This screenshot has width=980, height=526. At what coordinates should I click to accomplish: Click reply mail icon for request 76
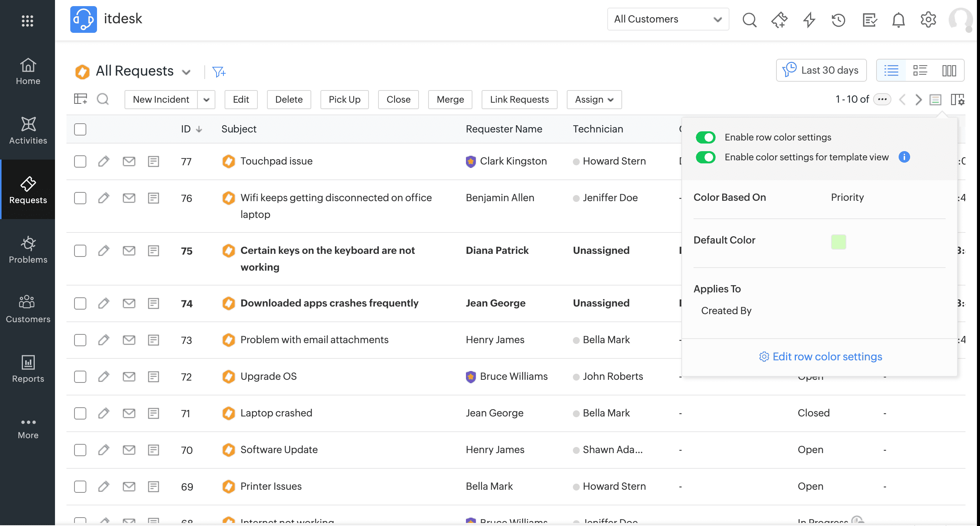129,198
